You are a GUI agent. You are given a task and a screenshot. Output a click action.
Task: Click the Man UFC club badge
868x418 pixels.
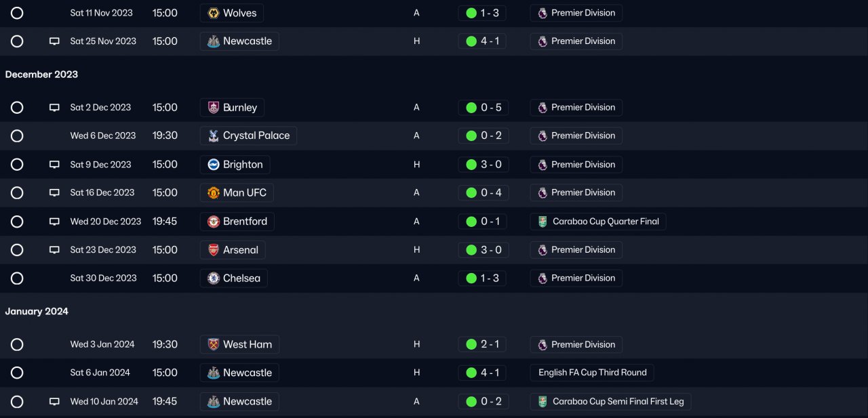[x=214, y=193]
